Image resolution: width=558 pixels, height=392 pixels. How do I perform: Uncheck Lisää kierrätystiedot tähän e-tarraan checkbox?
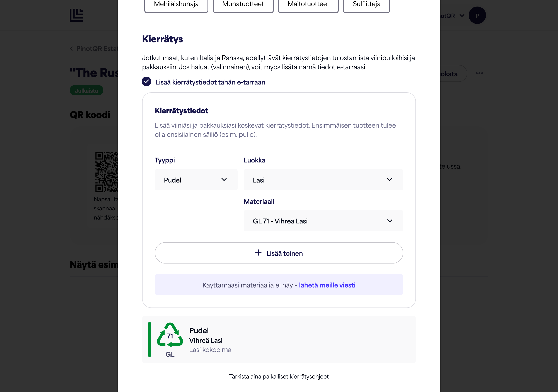pos(146,82)
